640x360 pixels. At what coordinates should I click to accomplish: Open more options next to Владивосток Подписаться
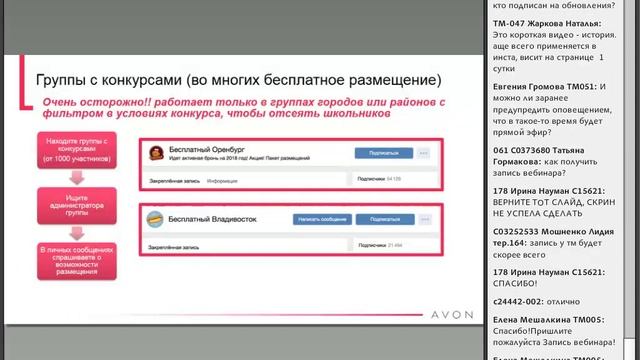[x=425, y=219]
